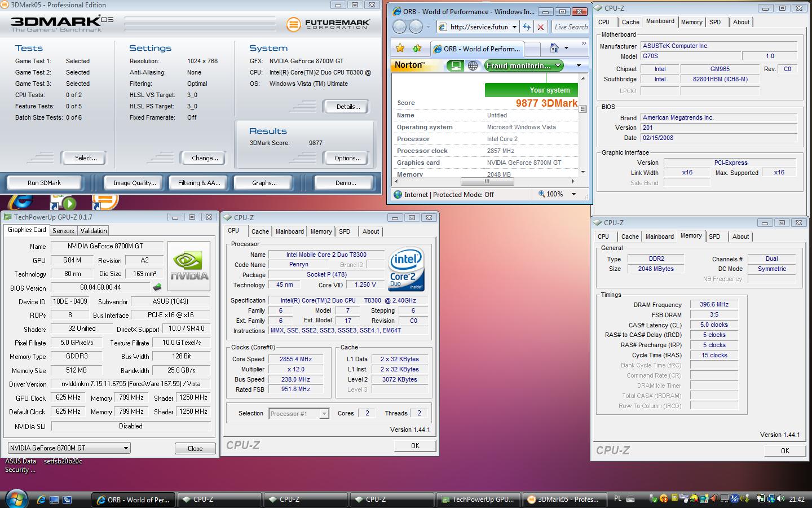
Task: Open the Windows Start orb
Action: coord(16,499)
